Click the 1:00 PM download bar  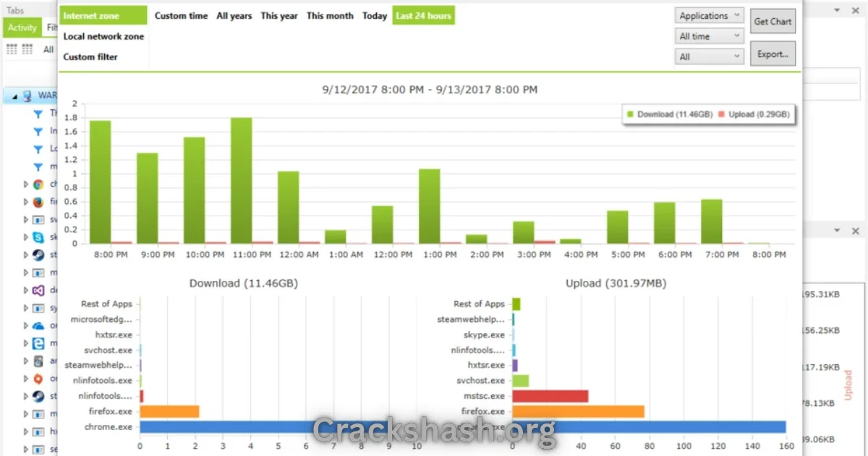click(x=430, y=206)
